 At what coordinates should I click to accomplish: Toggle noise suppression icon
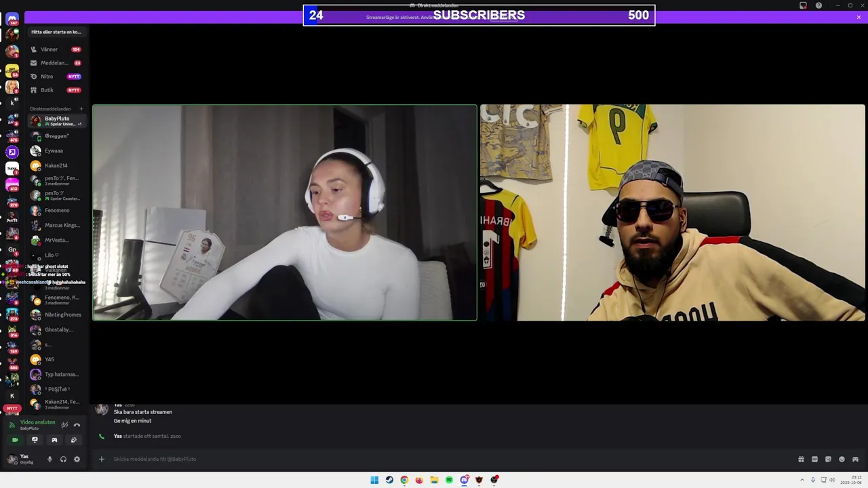coord(64,425)
